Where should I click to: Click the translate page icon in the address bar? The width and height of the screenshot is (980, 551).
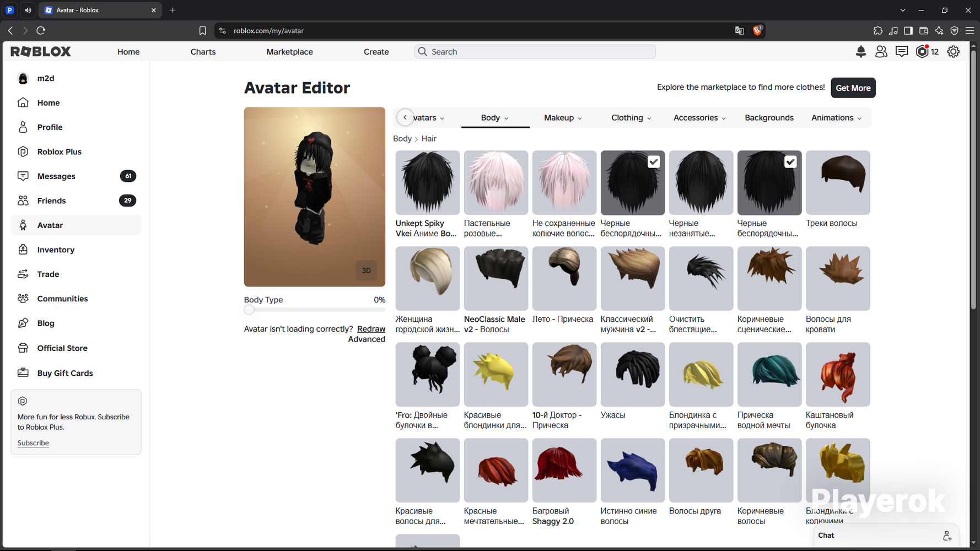[x=740, y=31]
